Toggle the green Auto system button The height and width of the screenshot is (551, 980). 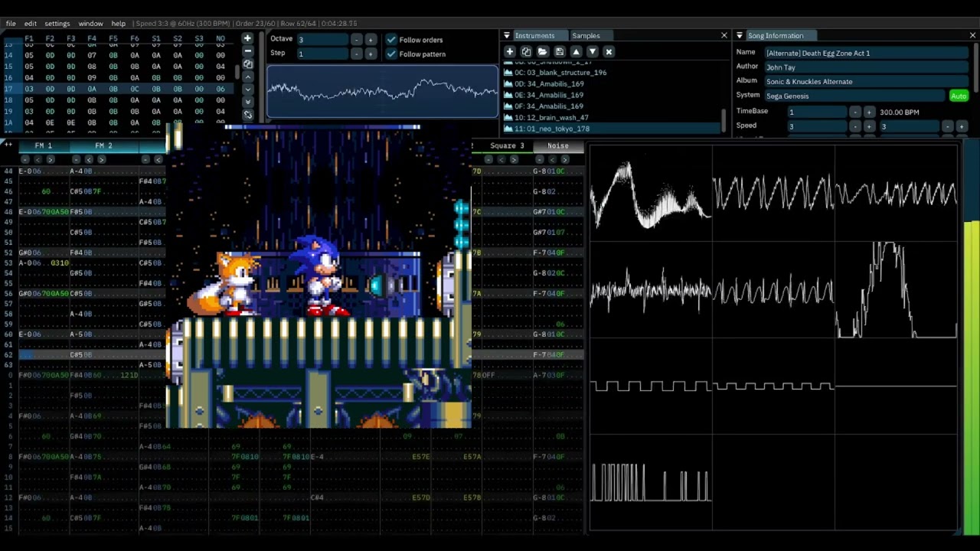(x=959, y=96)
